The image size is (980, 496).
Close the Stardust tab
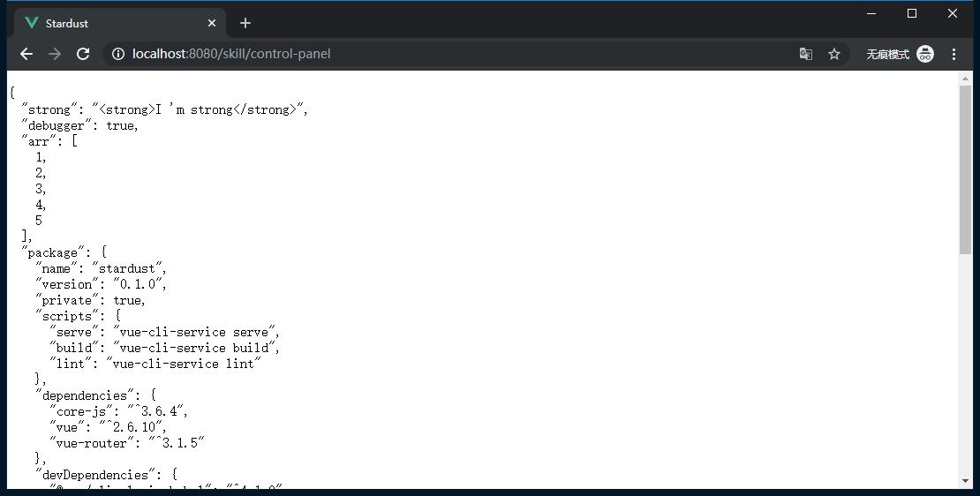(212, 23)
